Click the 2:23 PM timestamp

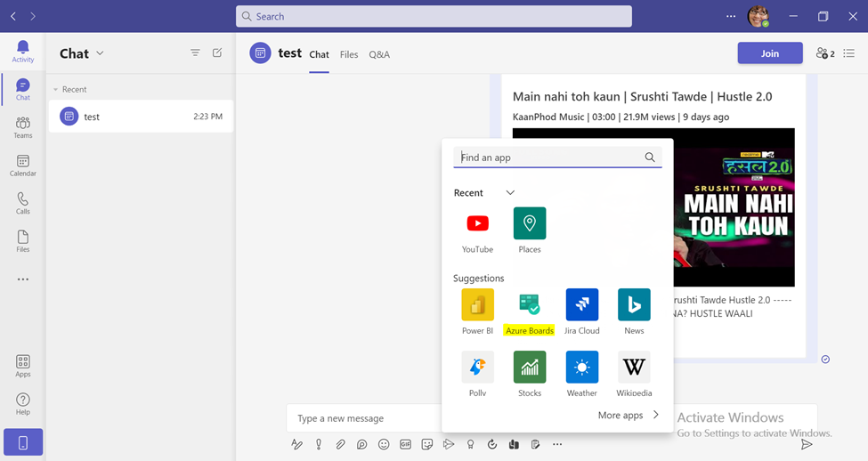point(207,117)
